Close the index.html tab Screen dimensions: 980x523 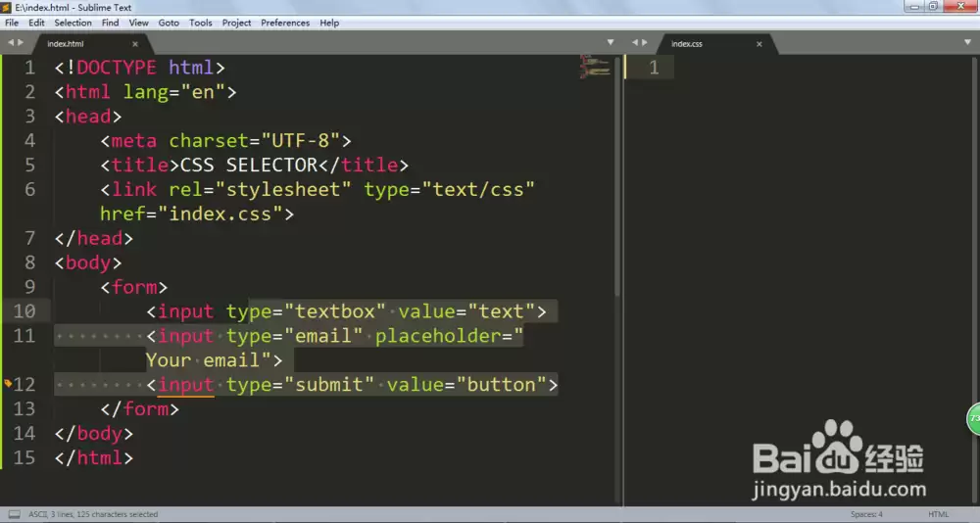(x=135, y=44)
